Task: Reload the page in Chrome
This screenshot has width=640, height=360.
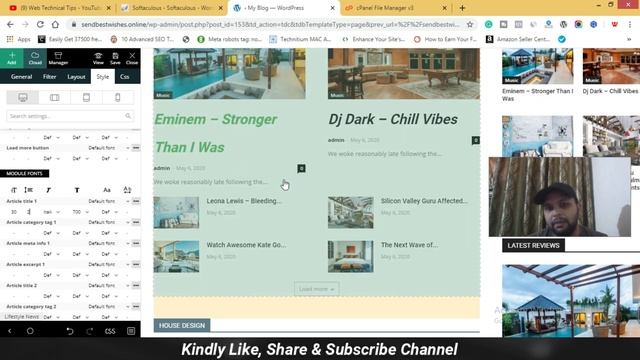Action: [40, 24]
